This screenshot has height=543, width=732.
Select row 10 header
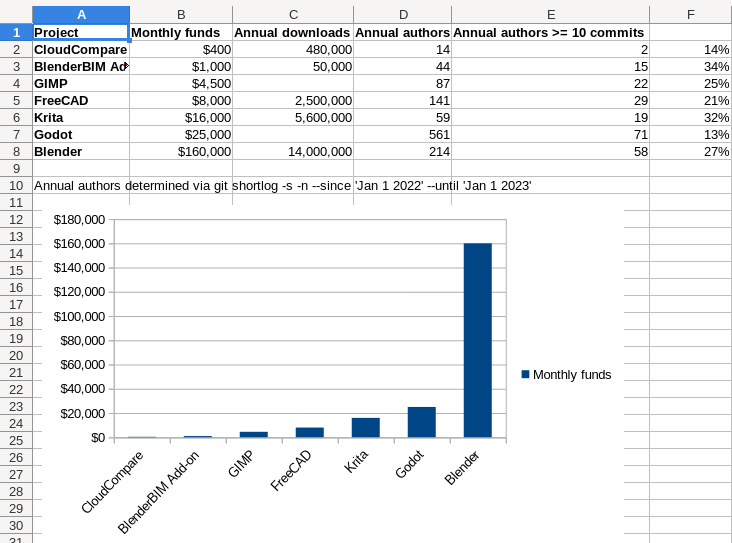coord(16,185)
